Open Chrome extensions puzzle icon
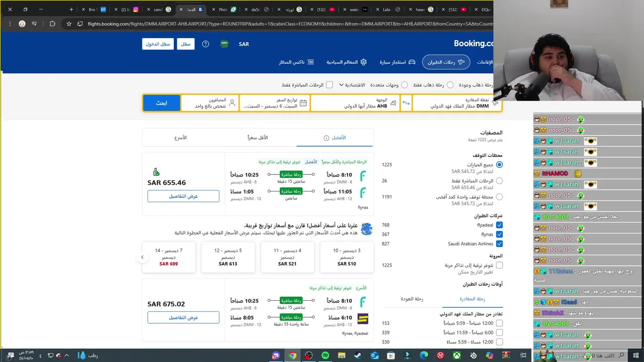644x362 pixels. click(x=52, y=24)
